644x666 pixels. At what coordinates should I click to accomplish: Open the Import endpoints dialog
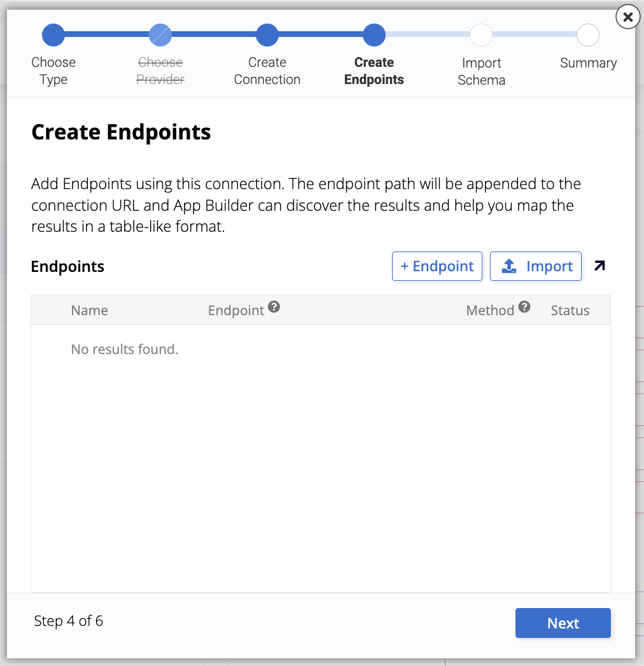point(535,266)
